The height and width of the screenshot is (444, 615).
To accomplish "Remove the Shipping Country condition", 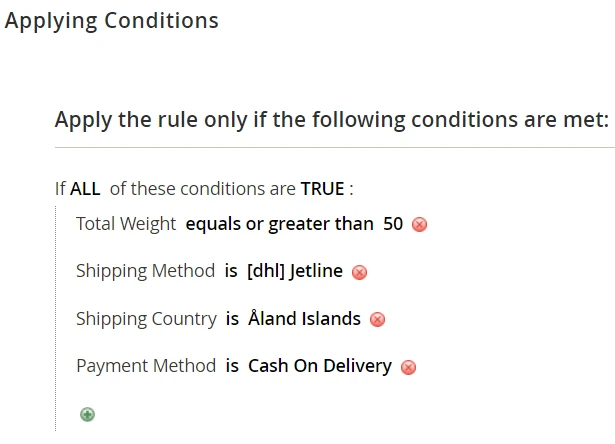I will click(x=377, y=320).
